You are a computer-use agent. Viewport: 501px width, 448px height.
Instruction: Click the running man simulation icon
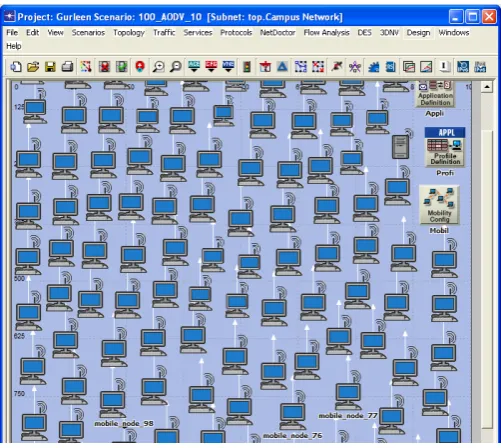pos(337,67)
